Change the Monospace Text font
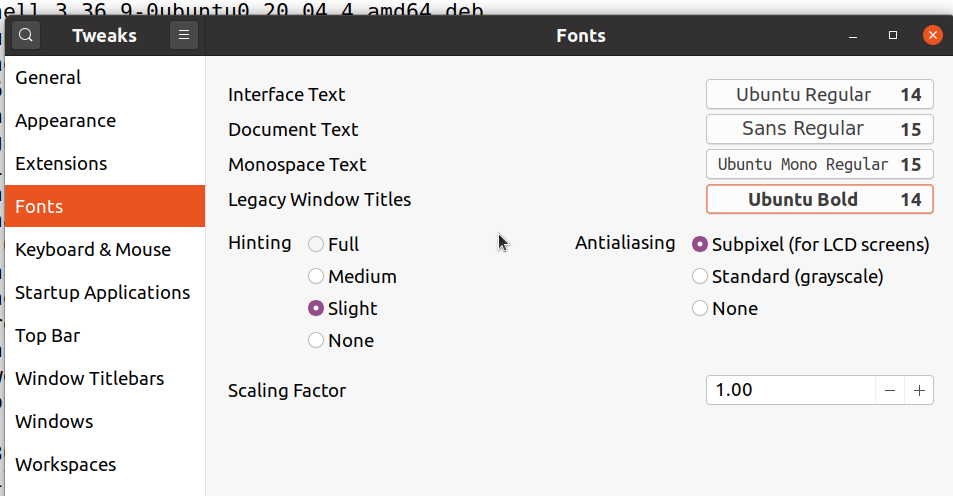This screenshot has height=496, width=953. pyautogui.click(x=819, y=164)
